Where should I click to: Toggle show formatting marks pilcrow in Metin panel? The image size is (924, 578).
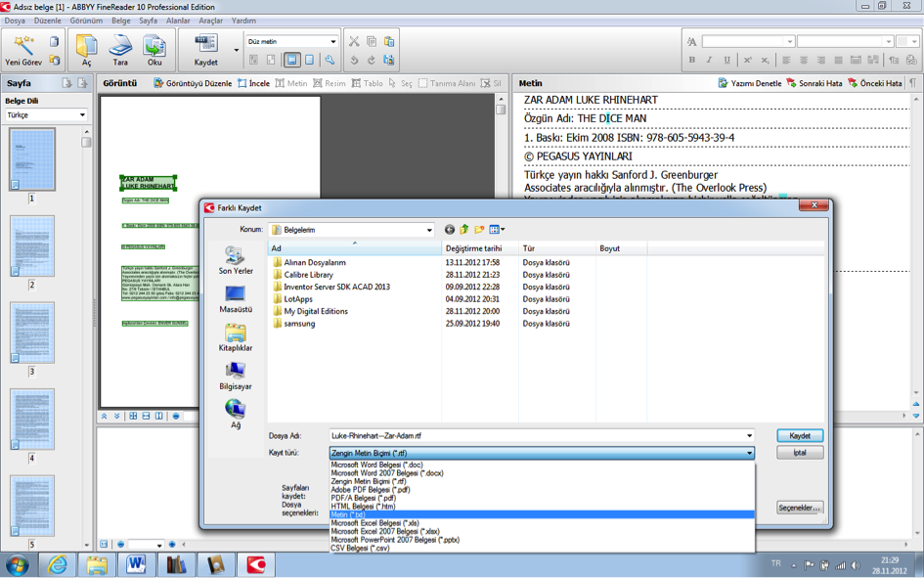[x=913, y=83]
